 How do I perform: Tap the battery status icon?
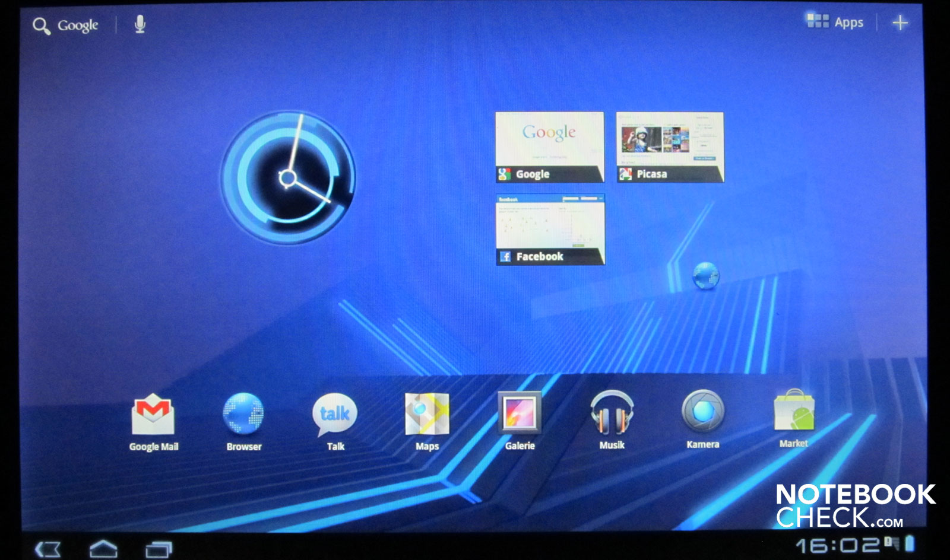click(x=909, y=543)
